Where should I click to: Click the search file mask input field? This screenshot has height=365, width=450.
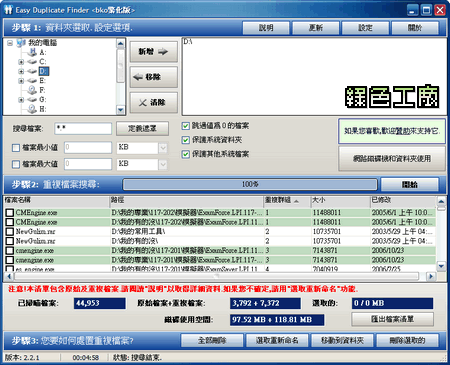point(83,128)
